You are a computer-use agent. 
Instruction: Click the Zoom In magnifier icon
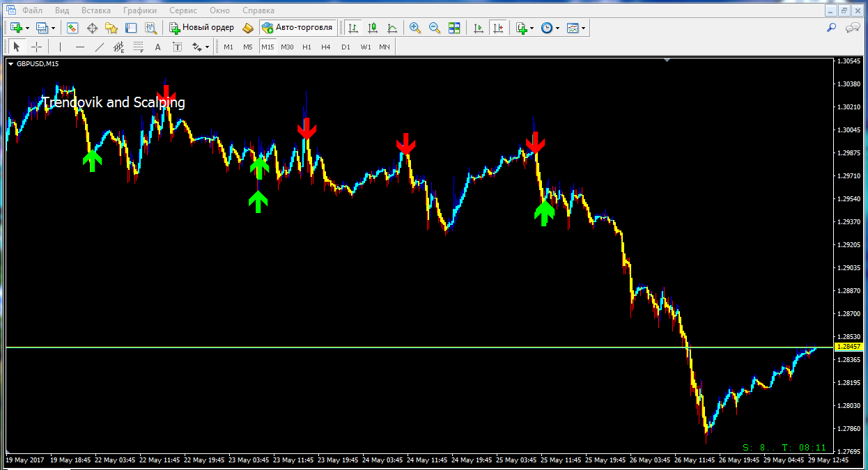[x=415, y=28]
